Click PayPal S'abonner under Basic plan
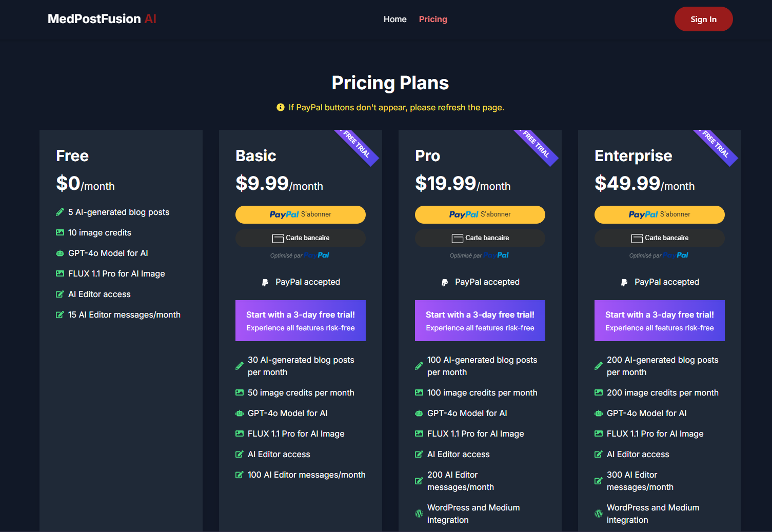Screen dimensions: 772x532 point(300,214)
